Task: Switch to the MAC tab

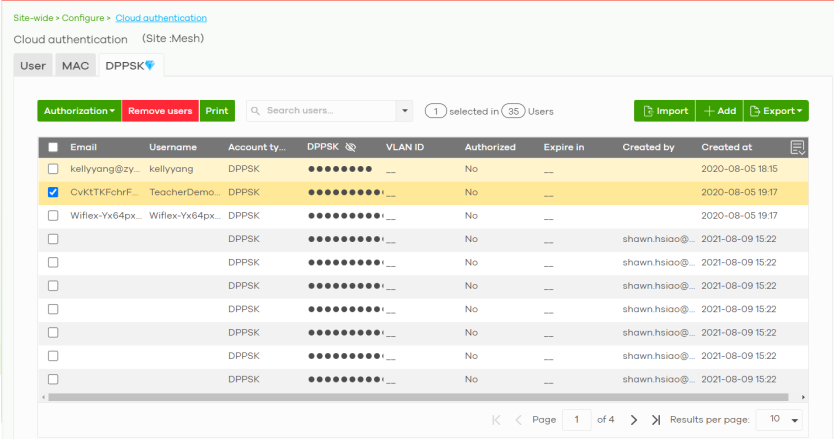Action: tap(75, 66)
